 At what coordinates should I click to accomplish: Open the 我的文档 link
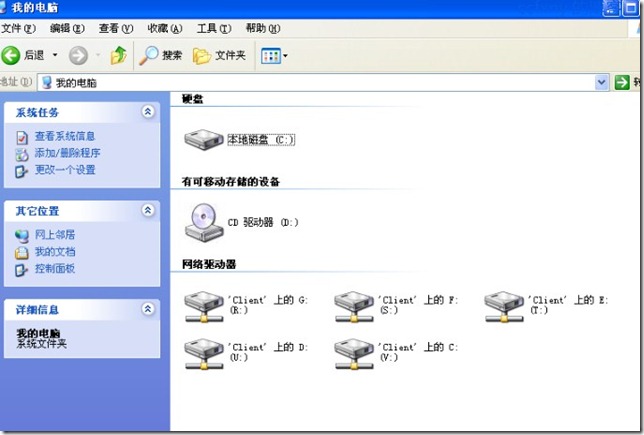click(55, 251)
